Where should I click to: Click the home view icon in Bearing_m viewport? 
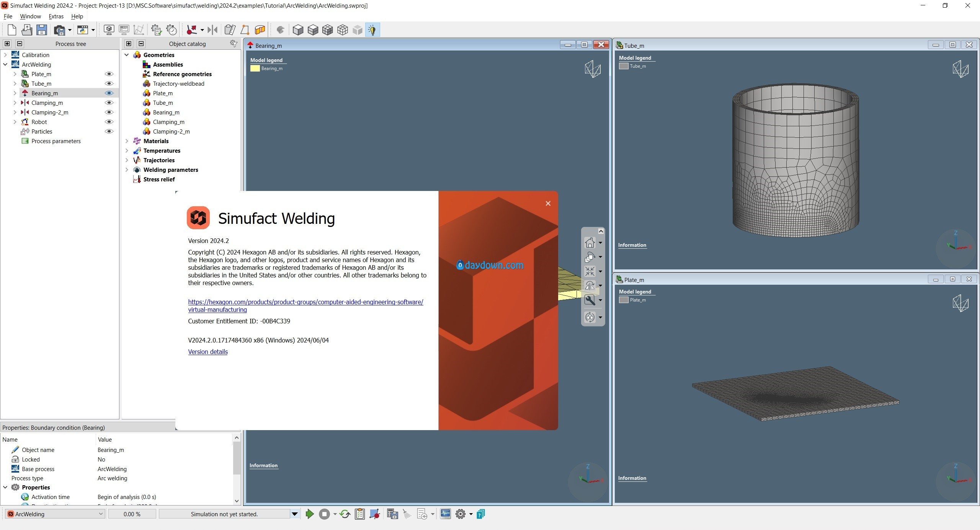590,242
